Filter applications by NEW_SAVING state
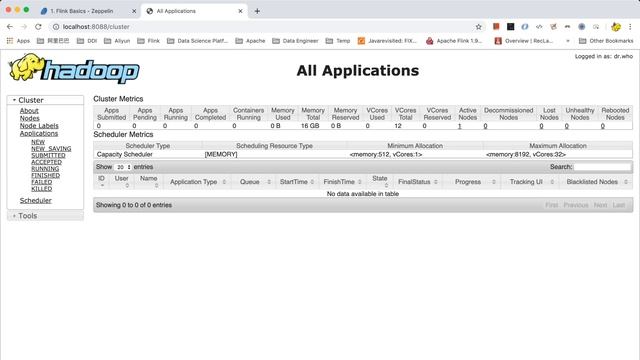 tap(51, 149)
